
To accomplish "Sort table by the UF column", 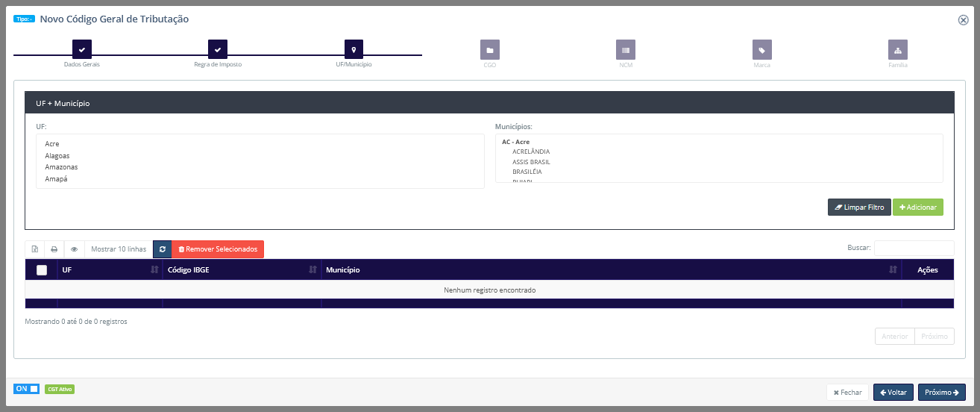I will click(x=110, y=270).
